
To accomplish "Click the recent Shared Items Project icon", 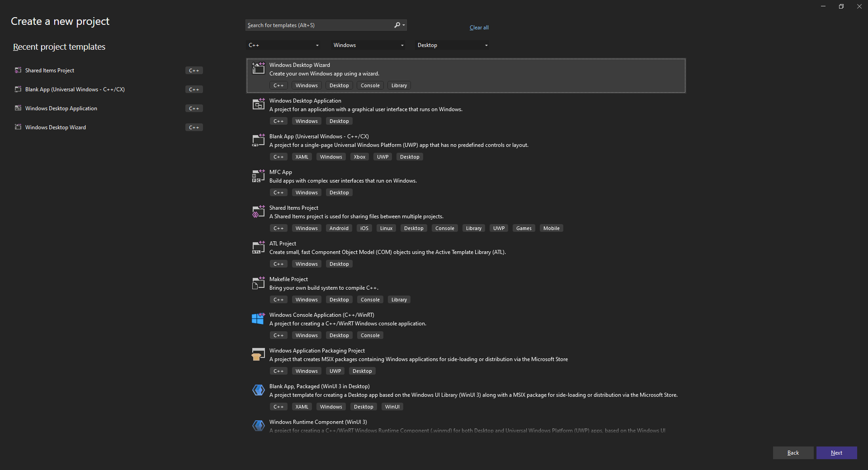I will (18, 70).
